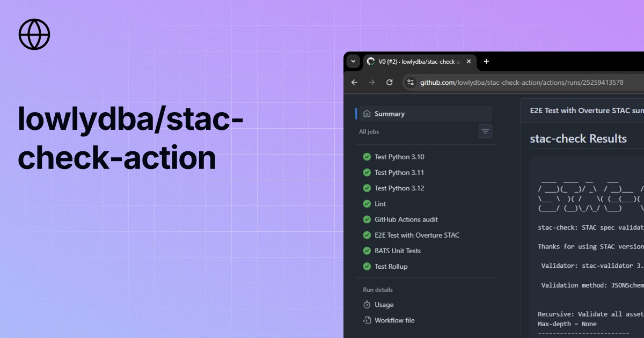644x338 pixels.
Task: Click the stopwatch icon beside Usage
Action: [x=367, y=305]
